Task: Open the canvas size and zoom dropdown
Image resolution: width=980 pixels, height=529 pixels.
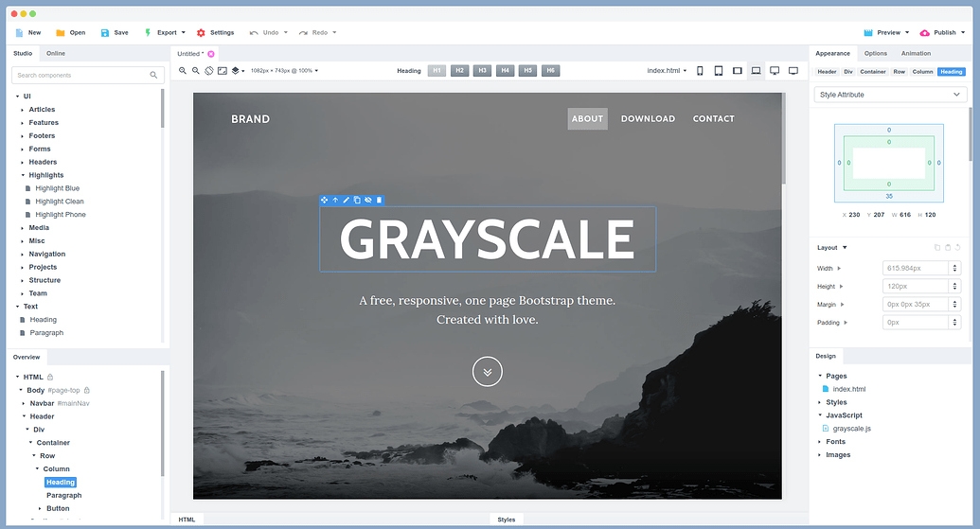Action: pos(284,71)
